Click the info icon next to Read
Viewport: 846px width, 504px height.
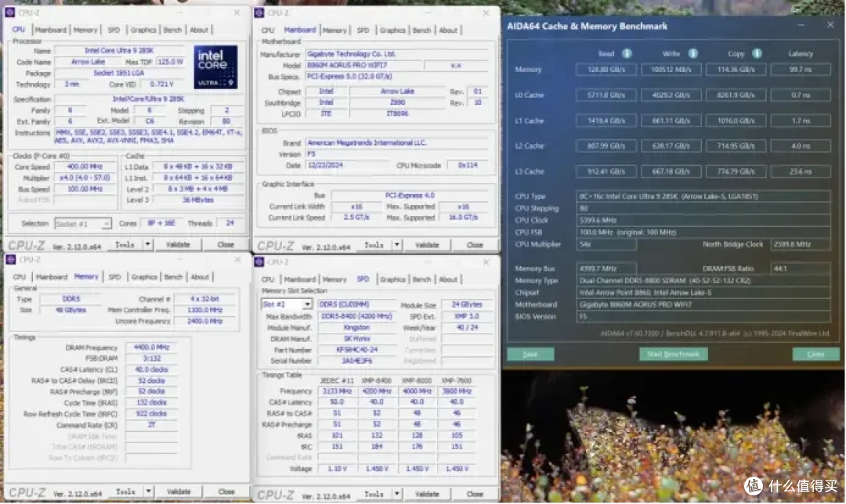[x=627, y=53]
